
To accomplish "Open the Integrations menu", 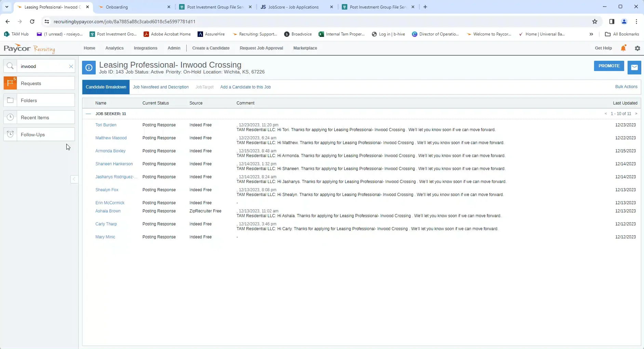I will pos(146,48).
